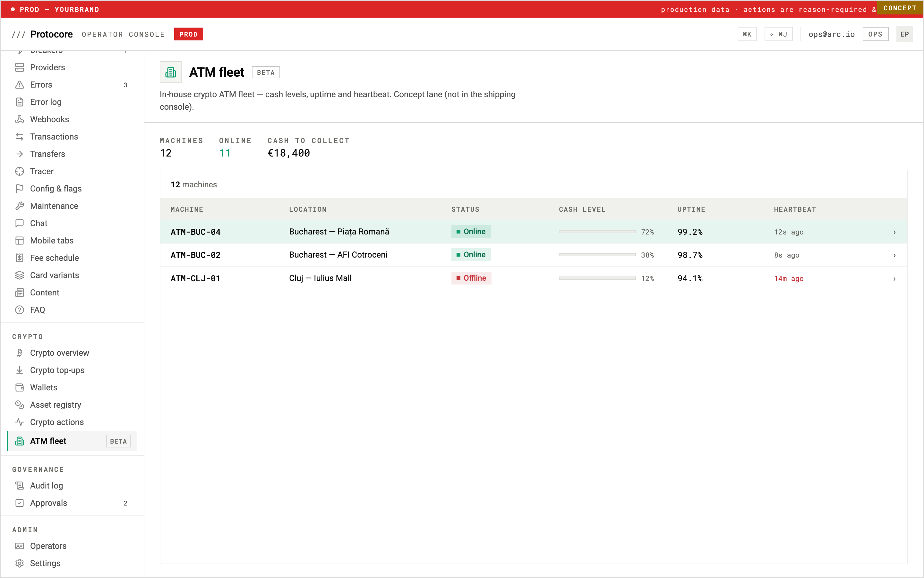Click the CONCEPT tag in top banner

tap(900, 8)
